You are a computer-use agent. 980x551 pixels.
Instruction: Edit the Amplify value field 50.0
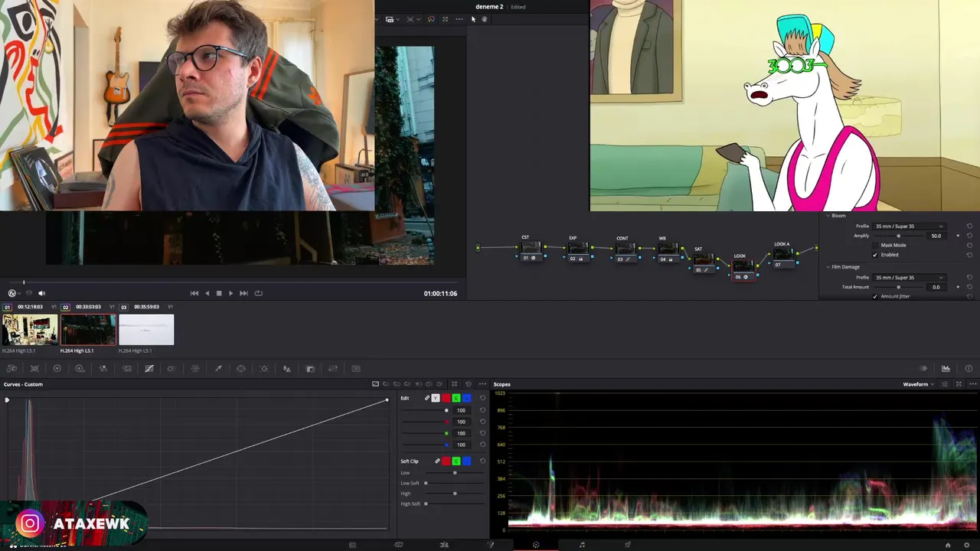point(936,236)
